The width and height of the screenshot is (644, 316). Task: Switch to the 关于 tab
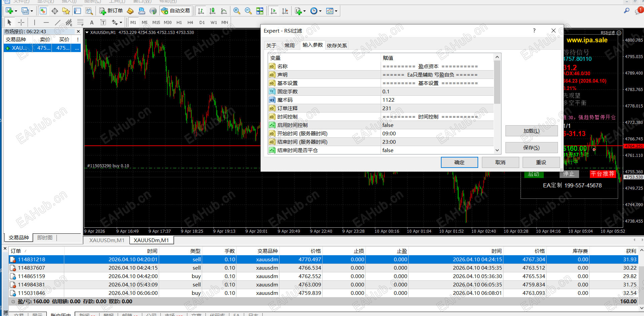[271, 45]
